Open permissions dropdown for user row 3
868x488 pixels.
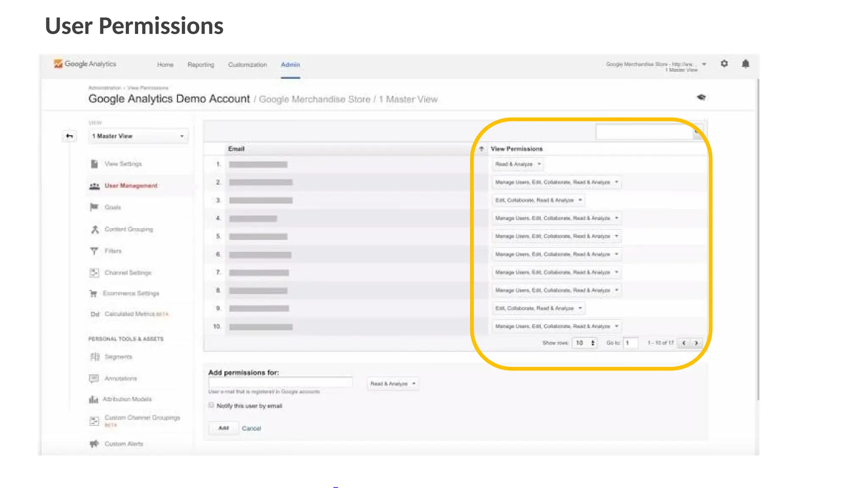[538, 200]
